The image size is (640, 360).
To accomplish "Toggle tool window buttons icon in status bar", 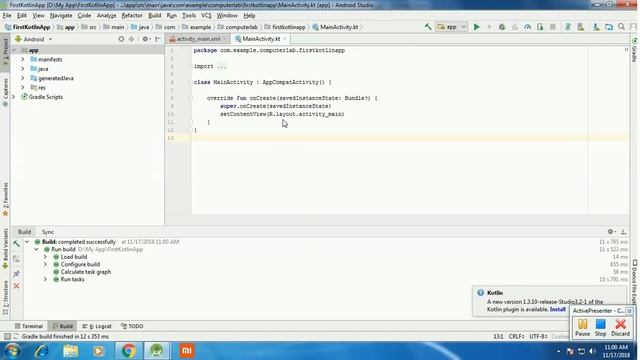I will 7,337.
